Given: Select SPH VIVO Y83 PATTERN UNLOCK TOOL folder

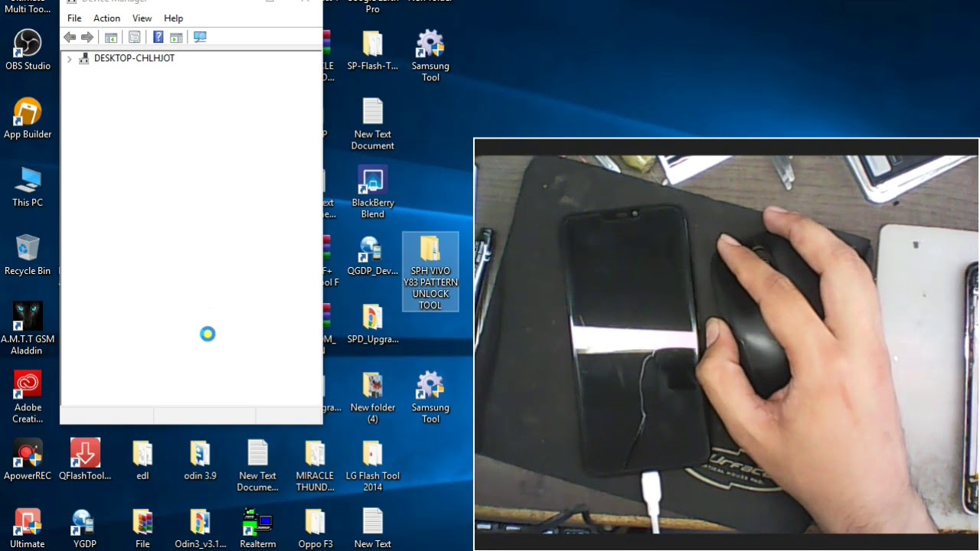Looking at the screenshot, I should coord(430,272).
